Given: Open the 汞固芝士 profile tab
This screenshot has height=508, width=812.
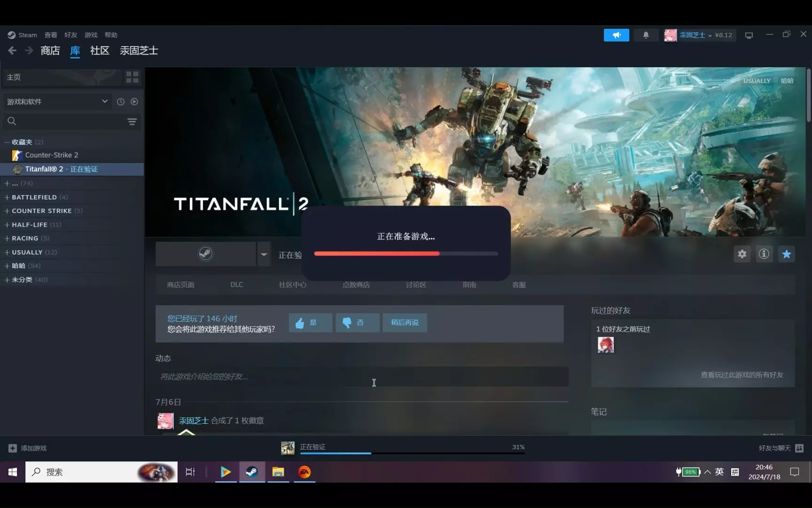Looking at the screenshot, I should [139, 50].
